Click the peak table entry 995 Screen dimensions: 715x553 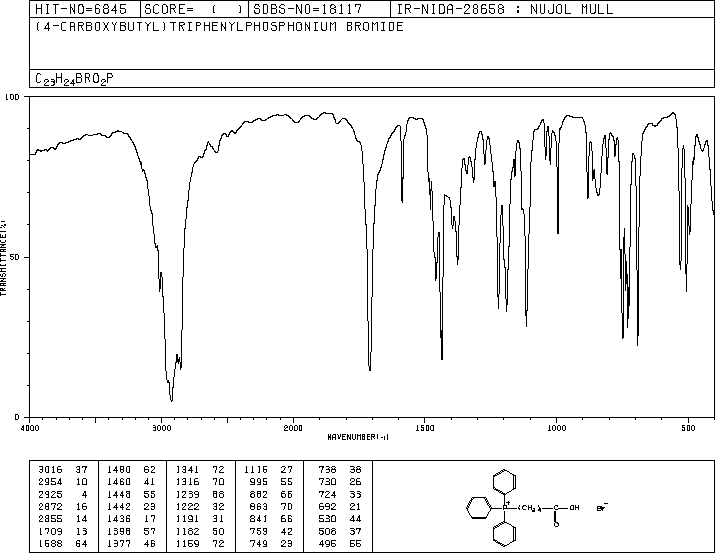(x=259, y=482)
